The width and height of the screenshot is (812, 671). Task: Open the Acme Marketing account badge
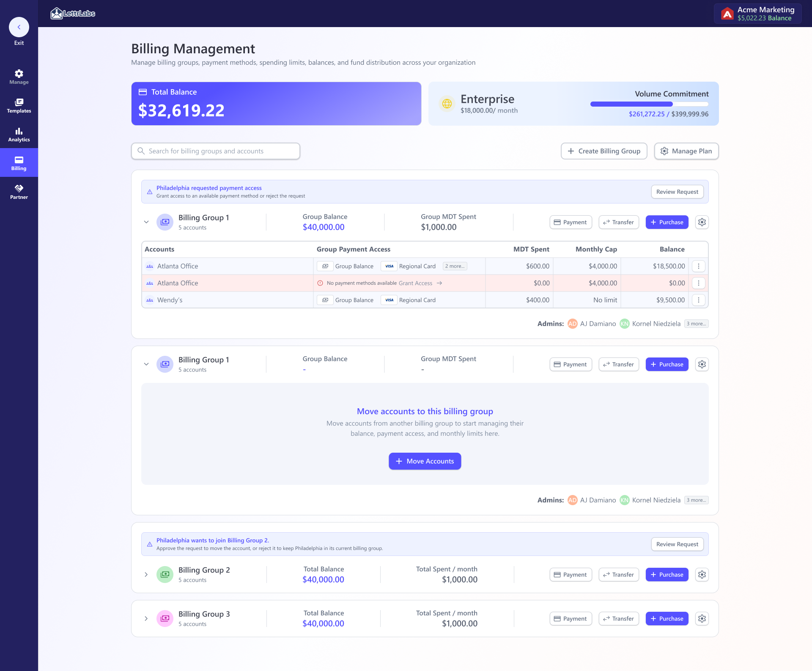pos(758,14)
